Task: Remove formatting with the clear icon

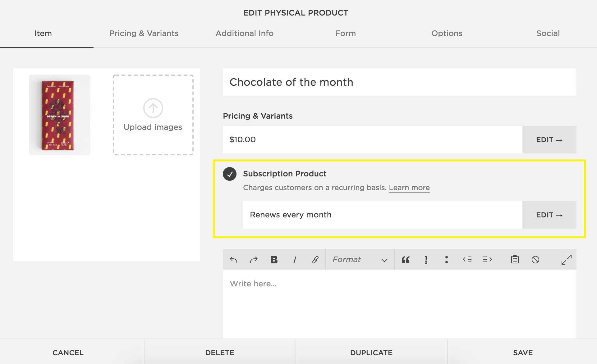Action: coord(535,260)
